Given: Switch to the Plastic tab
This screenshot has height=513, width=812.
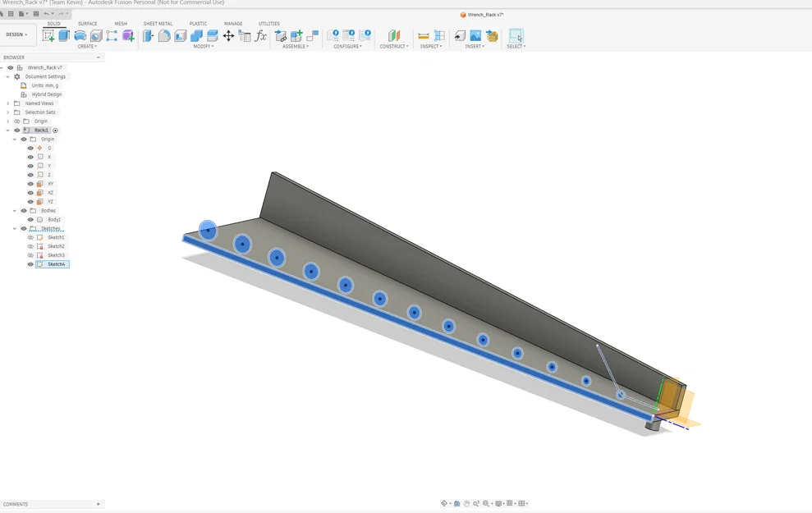Looking at the screenshot, I should [198, 24].
